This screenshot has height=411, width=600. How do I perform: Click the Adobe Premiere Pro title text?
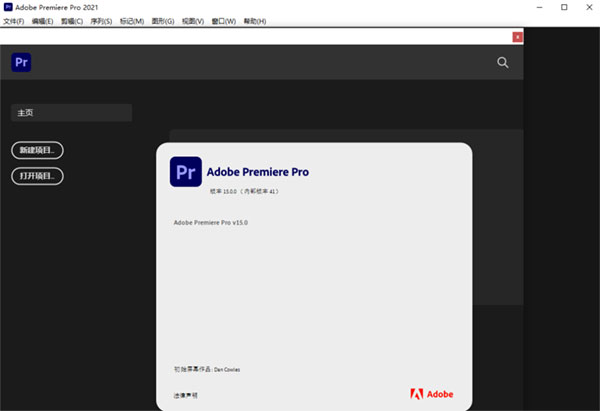point(258,172)
